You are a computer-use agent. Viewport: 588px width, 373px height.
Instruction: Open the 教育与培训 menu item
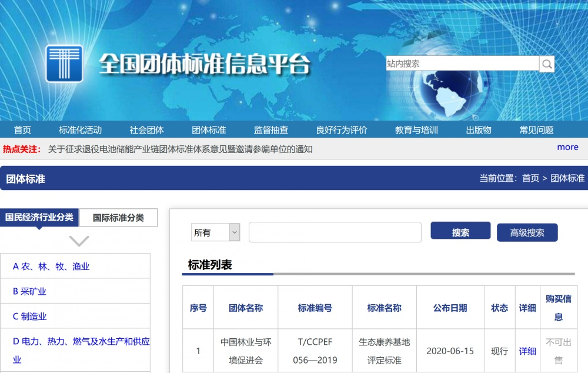(x=416, y=130)
